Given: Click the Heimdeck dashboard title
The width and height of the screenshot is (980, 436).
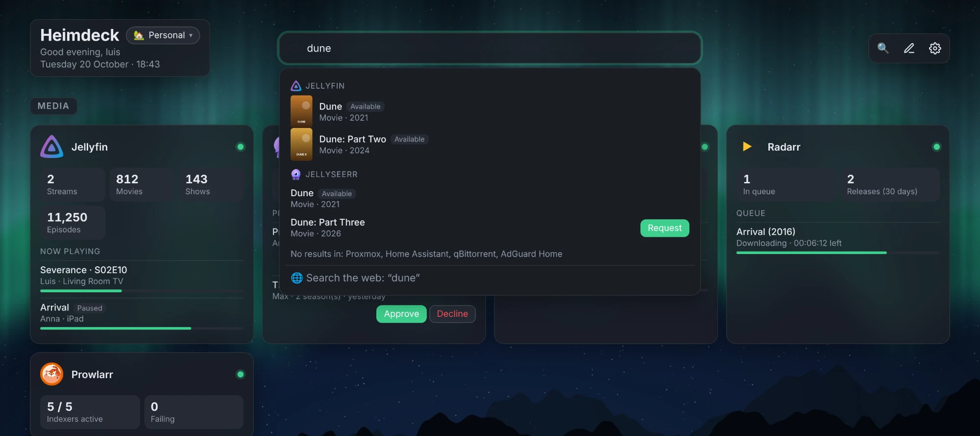Looking at the screenshot, I should coord(79,35).
